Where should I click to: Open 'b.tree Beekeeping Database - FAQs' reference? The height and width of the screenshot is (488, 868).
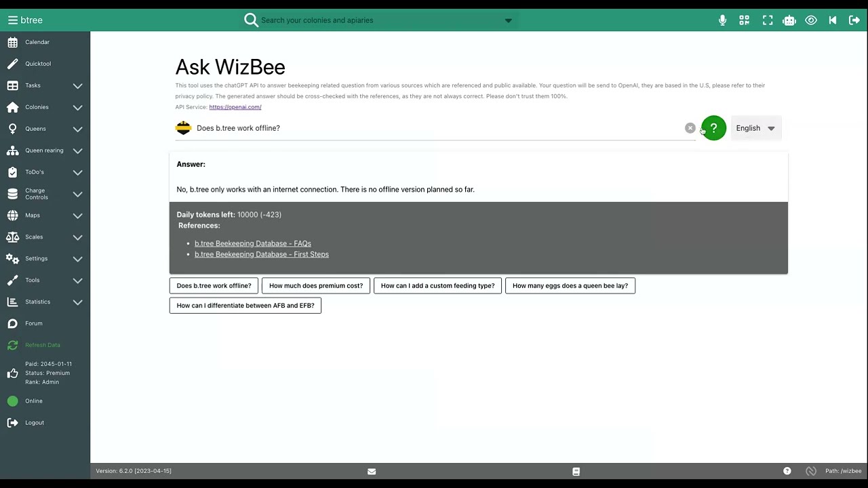253,243
